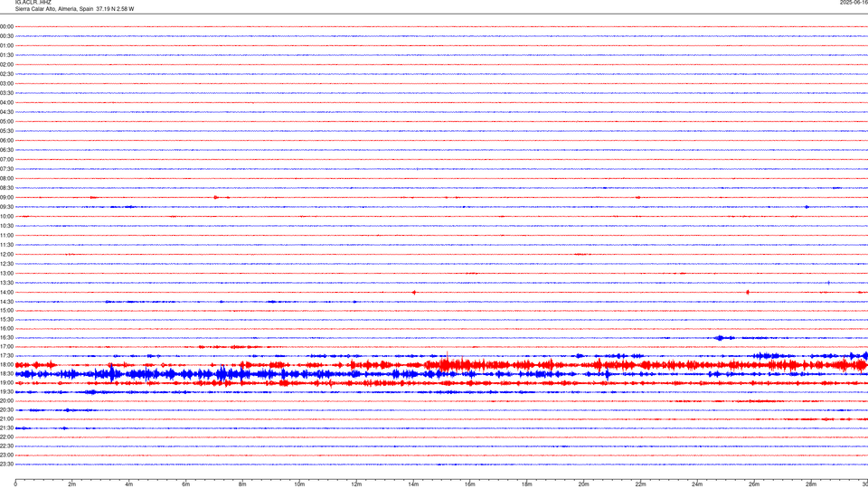Select the 01:30 time row label
Viewport: 868px width, 488px height.
6,55
